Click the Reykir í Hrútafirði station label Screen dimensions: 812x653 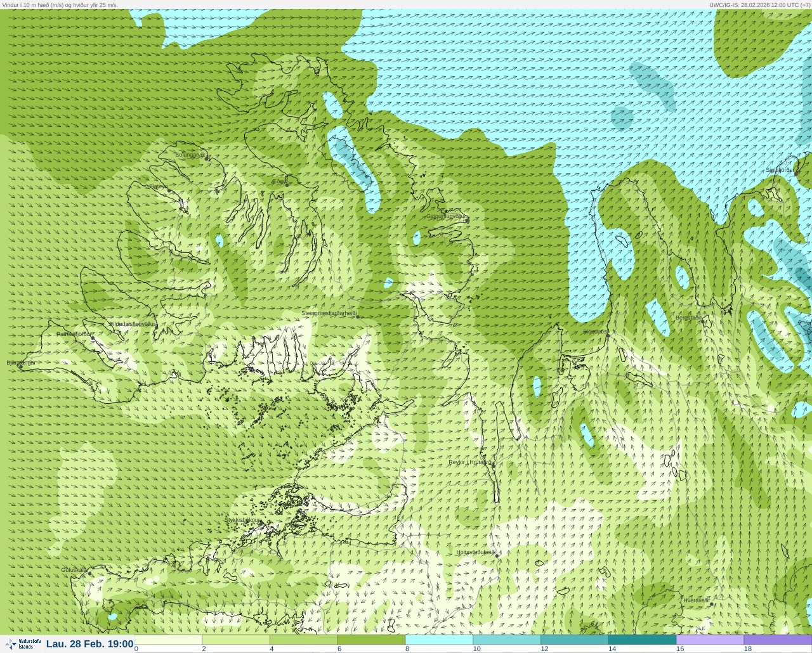tap(471, 462)
